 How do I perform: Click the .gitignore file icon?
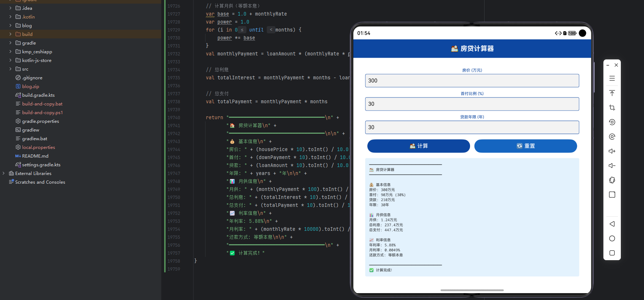tap(18, 78)
